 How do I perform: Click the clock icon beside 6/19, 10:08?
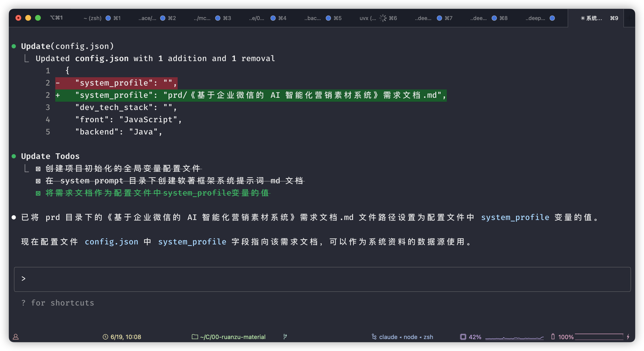(x=105, y=337)
